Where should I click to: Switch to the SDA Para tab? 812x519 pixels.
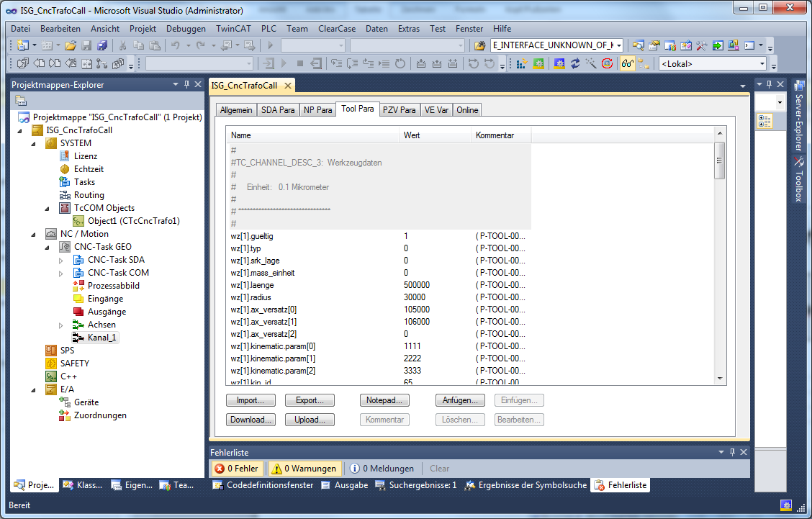278,110
